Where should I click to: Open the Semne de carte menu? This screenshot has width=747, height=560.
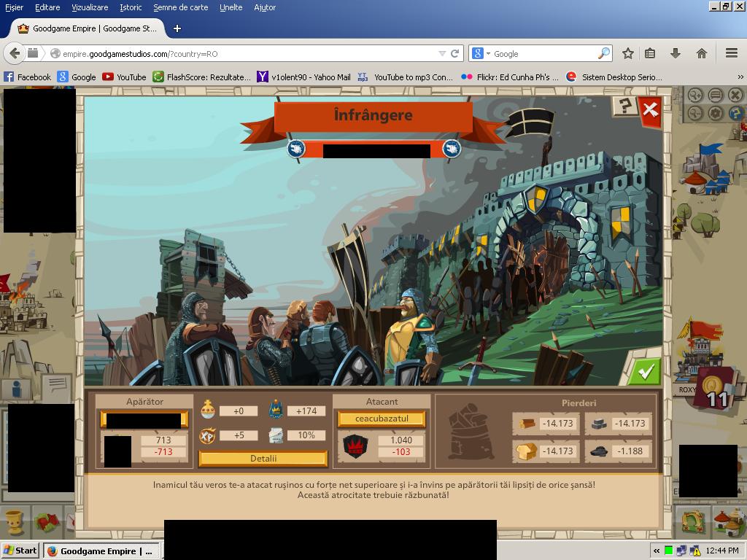click(181, 7)
